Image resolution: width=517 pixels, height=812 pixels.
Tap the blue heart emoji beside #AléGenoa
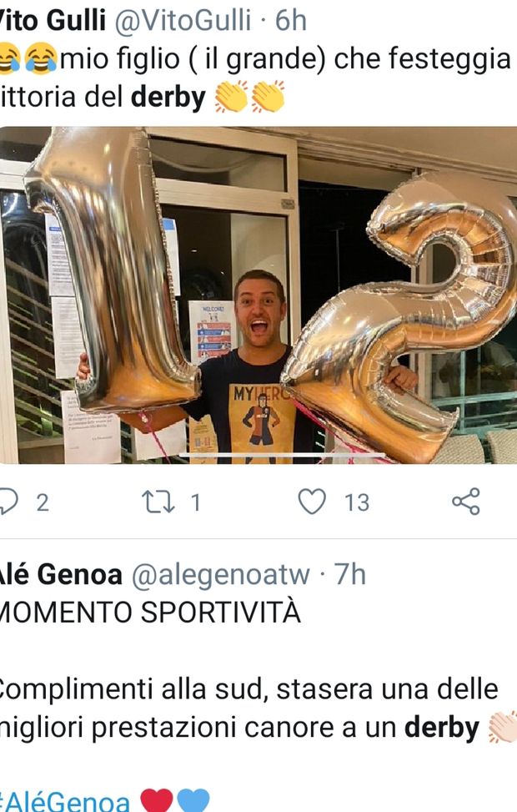[193, 800]
